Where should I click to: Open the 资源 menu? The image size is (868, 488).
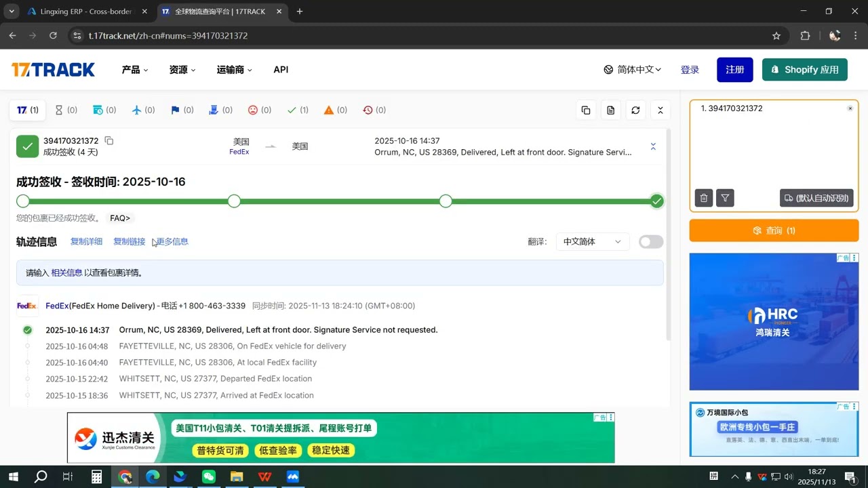(182, 70)
